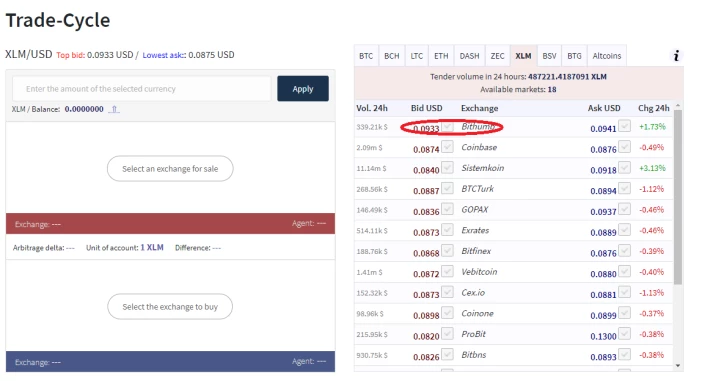710x381 pixels.
Task: Tick the Sistemkoin ask checkbox
Action: pyautogui.click(x=624, y=168)
